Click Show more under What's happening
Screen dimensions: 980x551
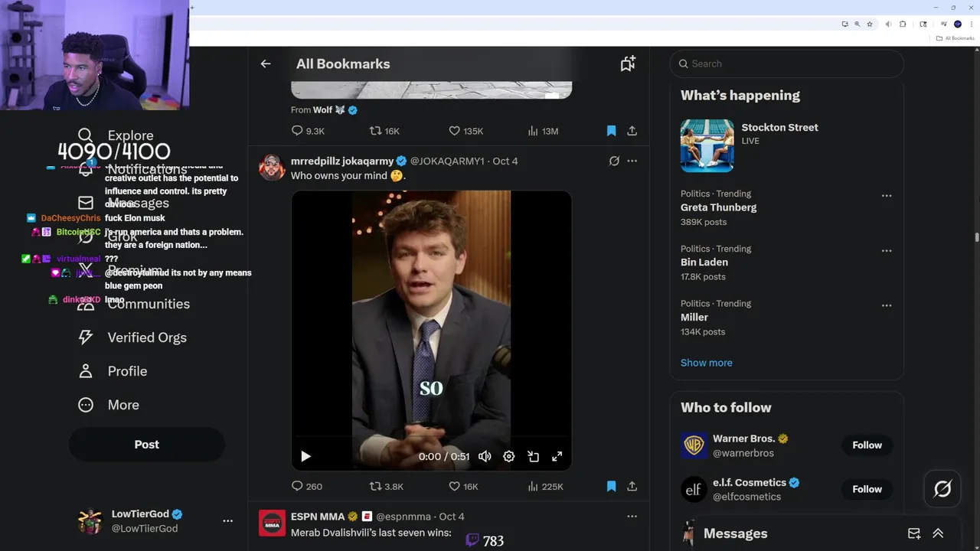click(706, 363)
